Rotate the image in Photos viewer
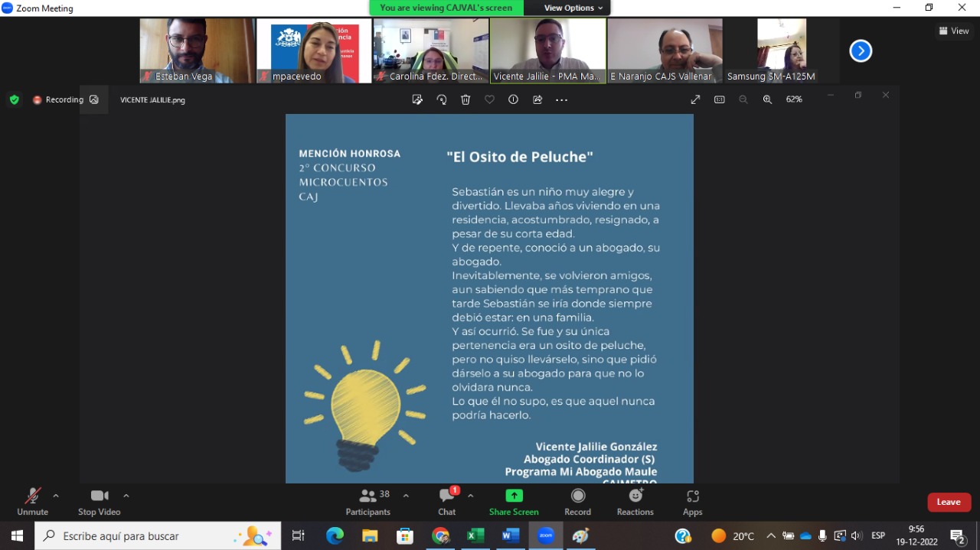 [441, 99]
